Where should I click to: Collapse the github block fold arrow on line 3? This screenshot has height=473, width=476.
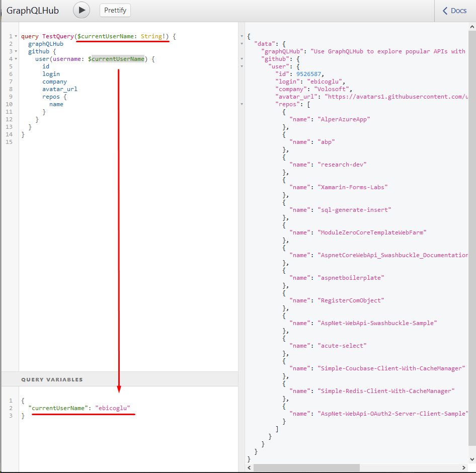pos(16,51)
